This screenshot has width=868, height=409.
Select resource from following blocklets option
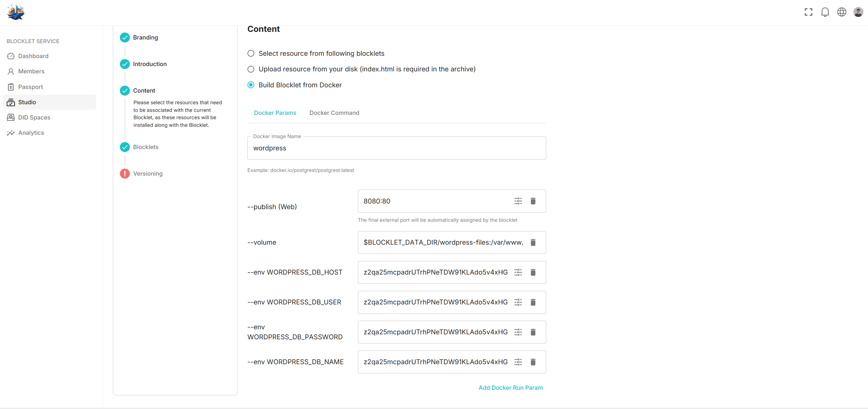(251, 53)
